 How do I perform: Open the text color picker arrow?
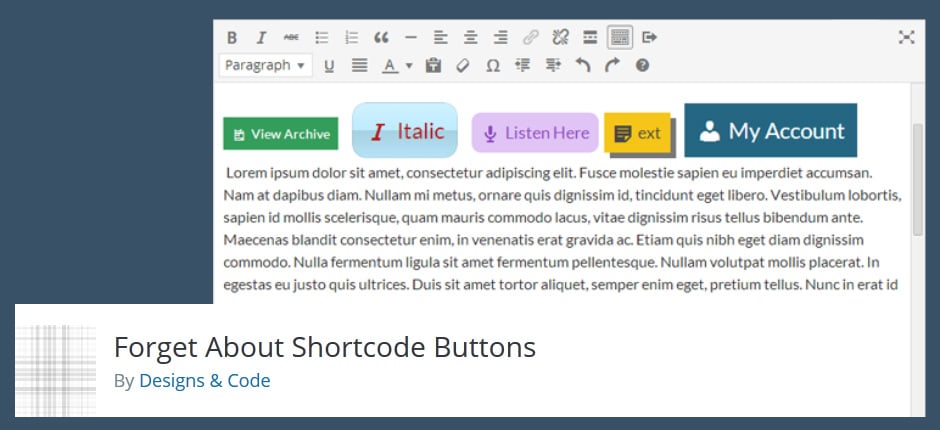pyautogui.click(x=409, y=65)
